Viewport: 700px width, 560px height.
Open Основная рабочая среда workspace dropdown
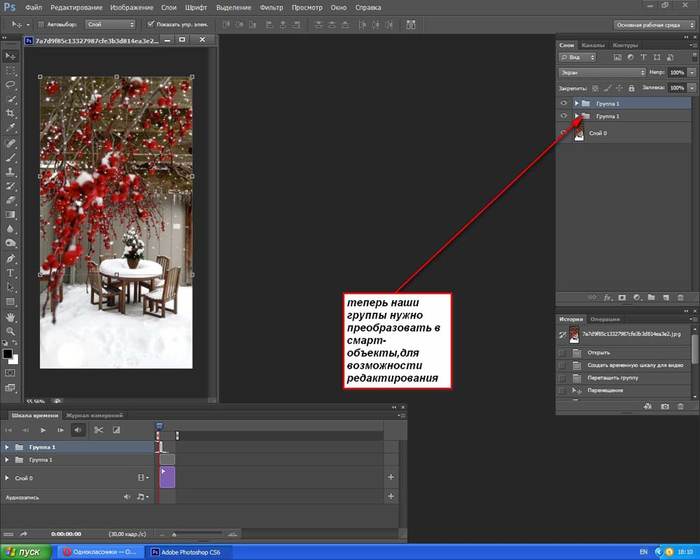point(654,25)
